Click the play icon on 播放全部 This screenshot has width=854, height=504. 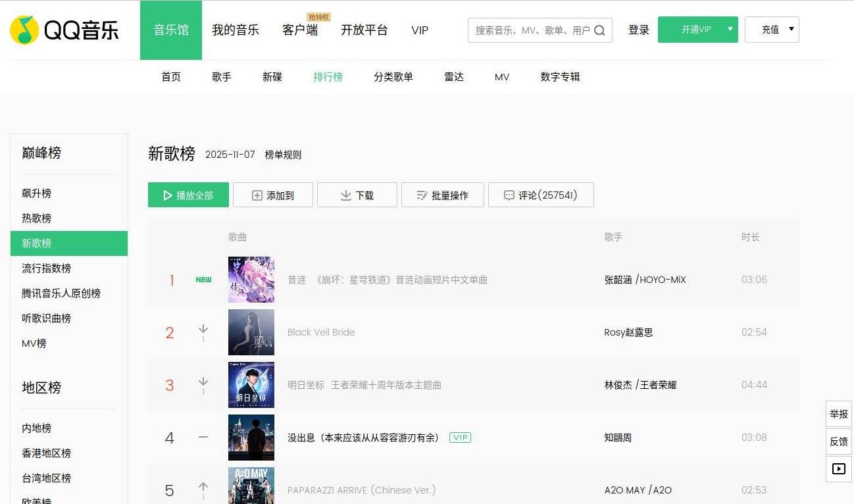(168, 195)
